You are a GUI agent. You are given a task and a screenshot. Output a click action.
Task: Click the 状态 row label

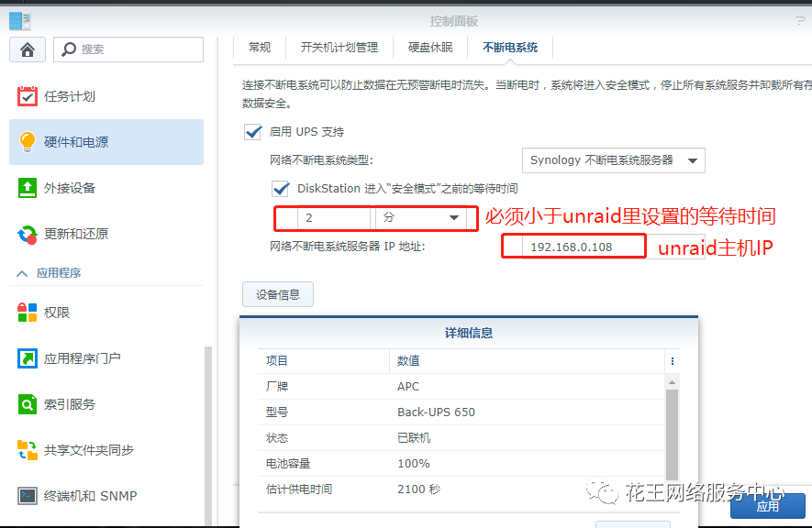(x=277, y=438)
